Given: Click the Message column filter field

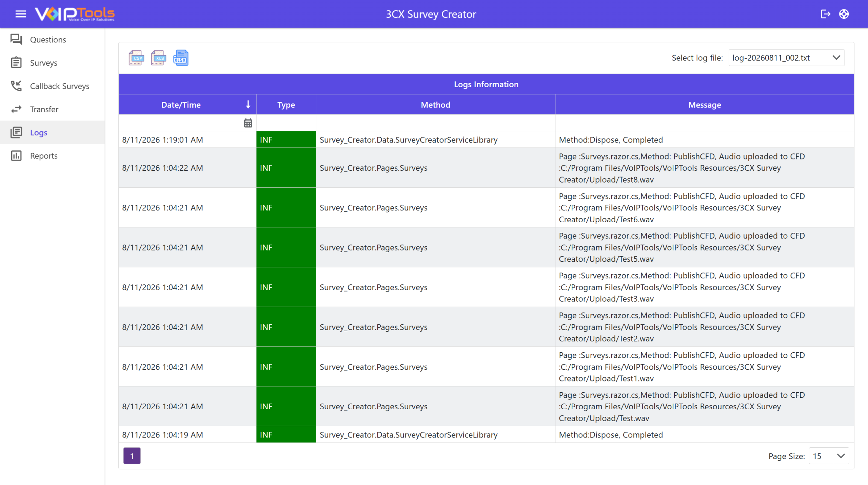Looking at the screenshot, I should tap(704, 123).
